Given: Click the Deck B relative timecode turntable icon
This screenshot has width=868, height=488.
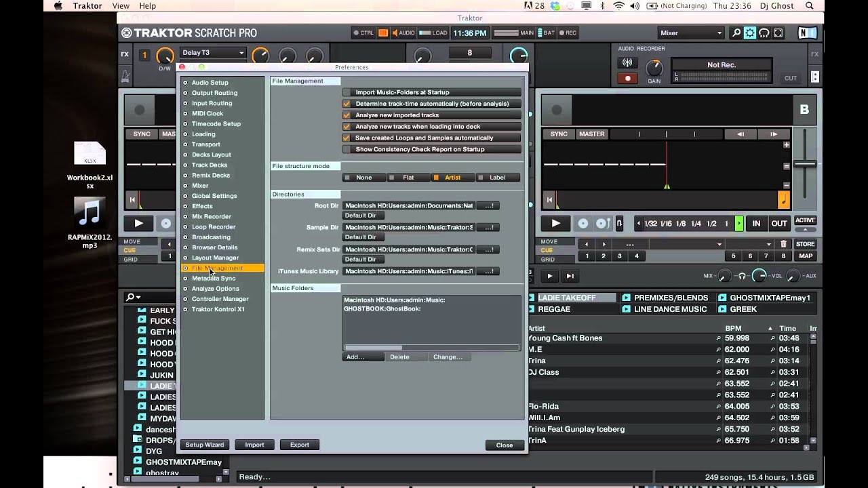Looking at the screenshot, I should click(x=601, y=224).
